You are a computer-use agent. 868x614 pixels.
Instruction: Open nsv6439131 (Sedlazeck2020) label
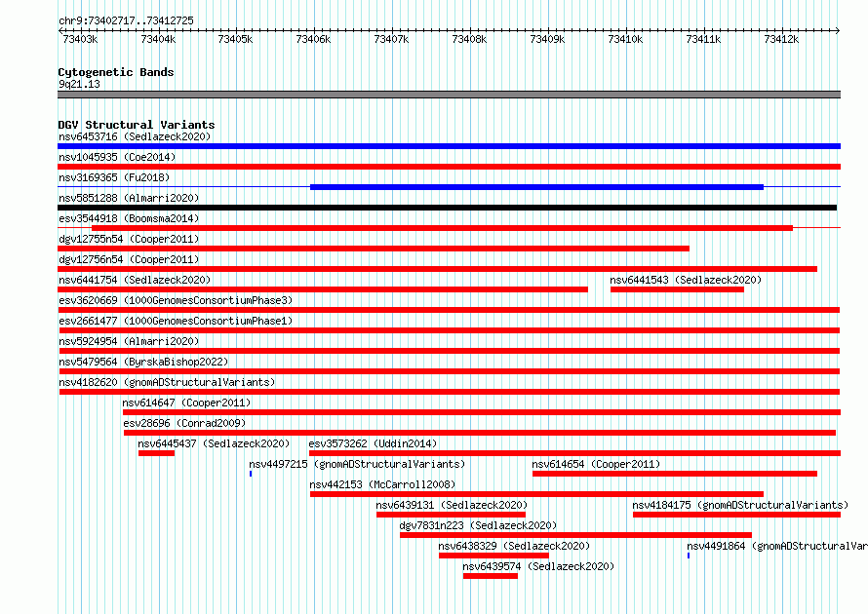point(452,505)
